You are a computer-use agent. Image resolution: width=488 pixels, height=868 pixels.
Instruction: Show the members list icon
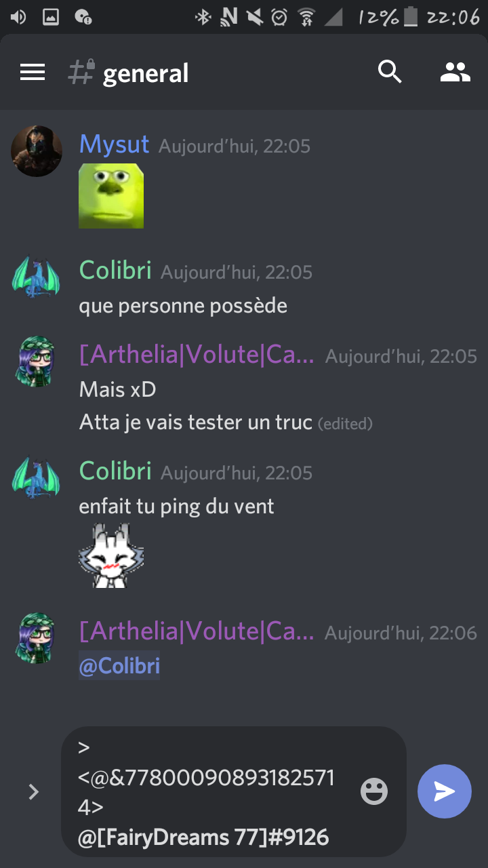[455, 72]
